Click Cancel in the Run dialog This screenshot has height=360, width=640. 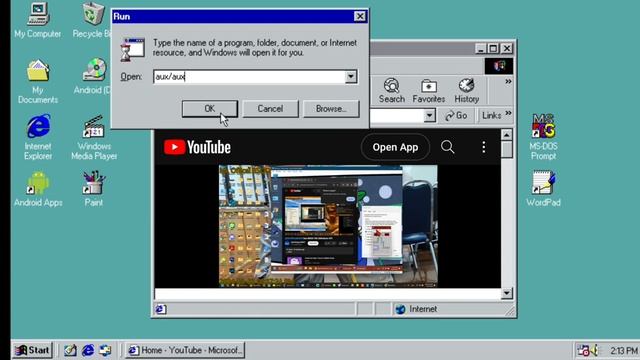point(270,109)
